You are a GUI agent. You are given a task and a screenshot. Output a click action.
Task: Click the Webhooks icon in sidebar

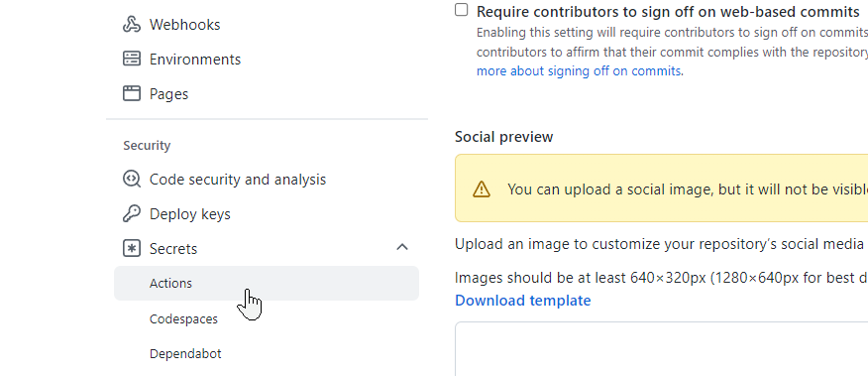coord(131,25)
